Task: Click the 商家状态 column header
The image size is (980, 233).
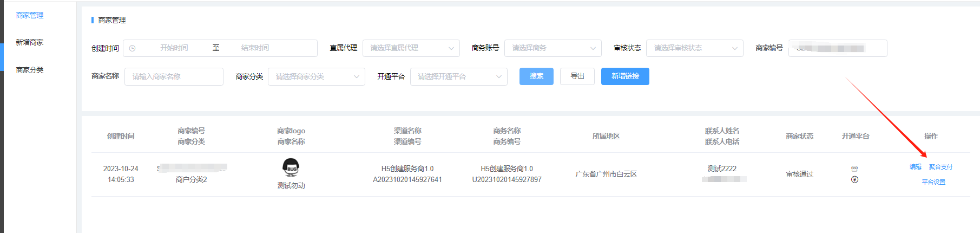Action: 800,136
